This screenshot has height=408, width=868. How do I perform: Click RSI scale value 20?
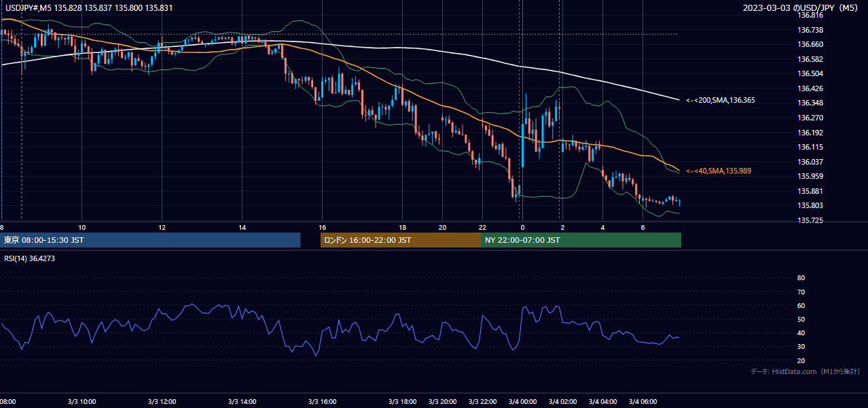pos(801,361)
